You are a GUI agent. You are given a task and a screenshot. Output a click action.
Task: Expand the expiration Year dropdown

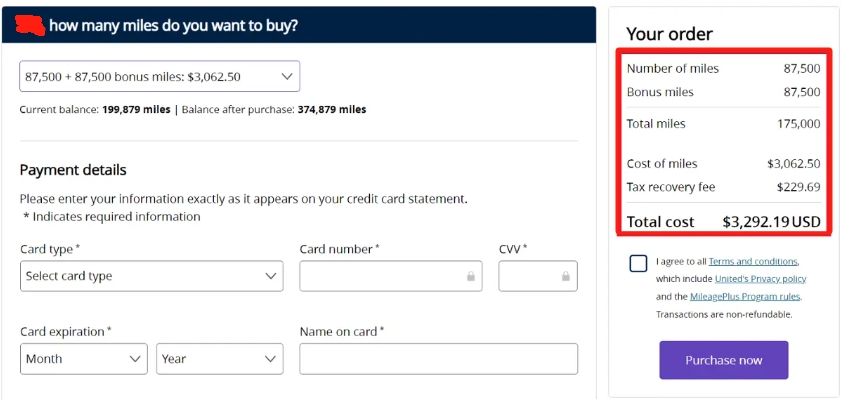pyautogui.click(x=220, y=359)
